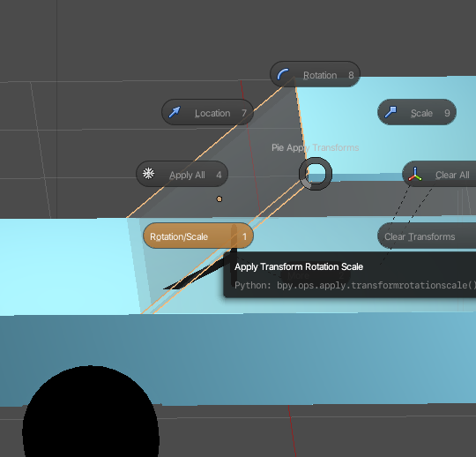Choose Location in the pie menu
The width and height of the screenshot is (476, 457).
(x=207, y=112)
